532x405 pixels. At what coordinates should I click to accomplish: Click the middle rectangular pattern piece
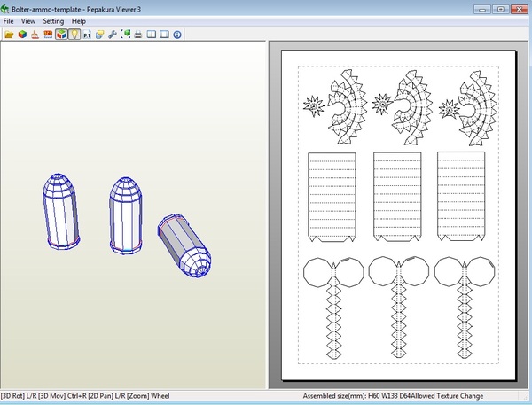tap(395, 197)
